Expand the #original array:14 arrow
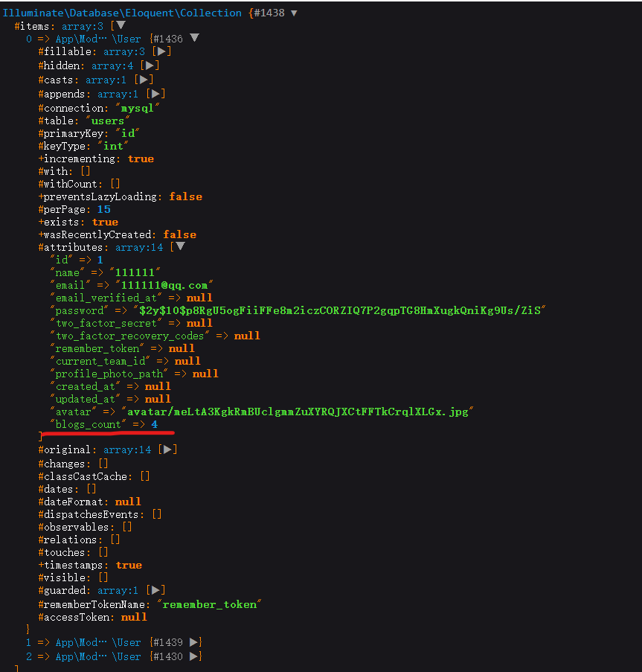Viewport: 642px width, 672px height. click(167, 449)
